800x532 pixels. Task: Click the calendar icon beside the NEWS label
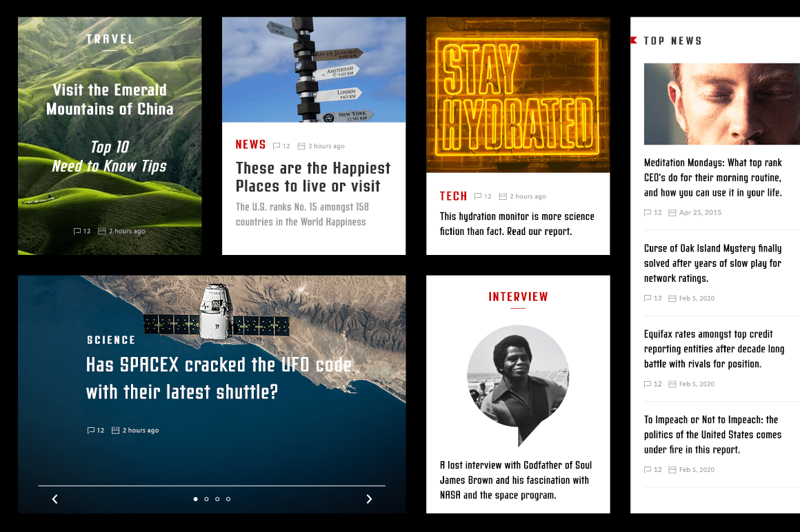click(x=301, y=145)
